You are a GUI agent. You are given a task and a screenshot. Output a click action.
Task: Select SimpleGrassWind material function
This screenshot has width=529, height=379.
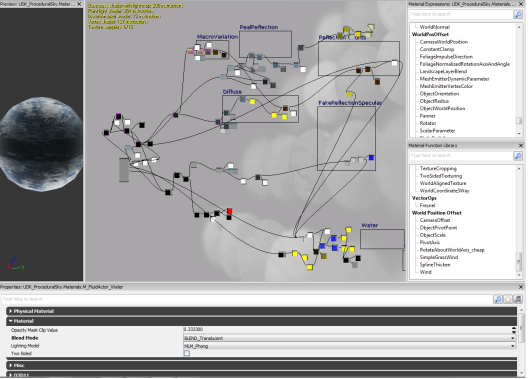[439, 258]
